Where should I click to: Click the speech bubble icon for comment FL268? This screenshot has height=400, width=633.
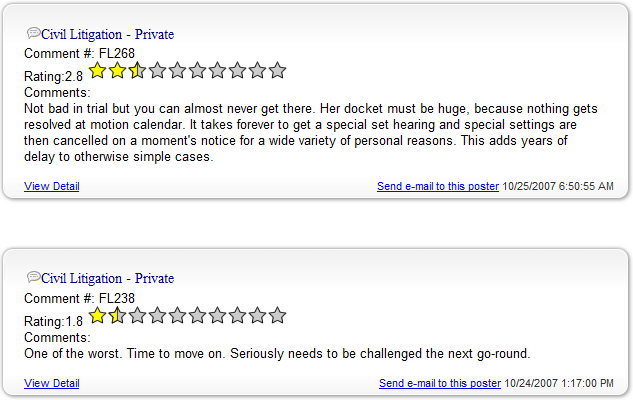click(34, 33)
